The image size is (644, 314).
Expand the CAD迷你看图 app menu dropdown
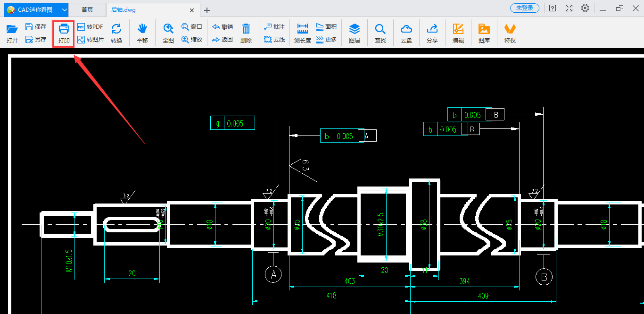coord(65,9)
